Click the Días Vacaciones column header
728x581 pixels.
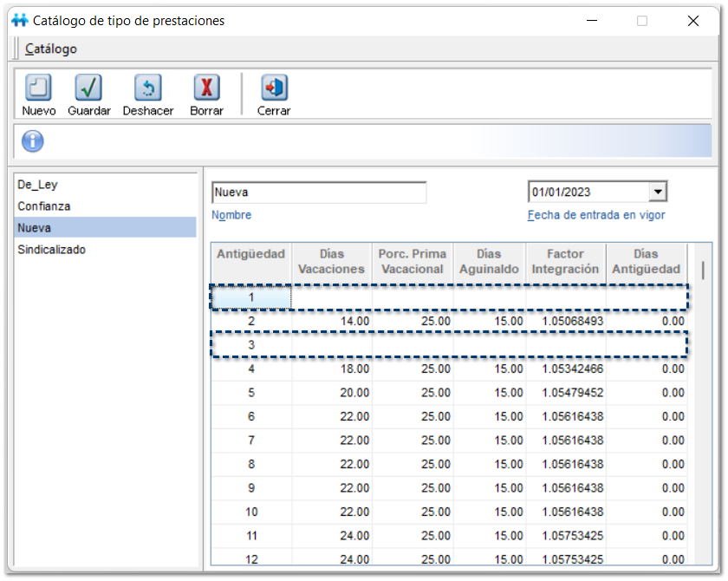pyautogui.click(x=331, y=262)
